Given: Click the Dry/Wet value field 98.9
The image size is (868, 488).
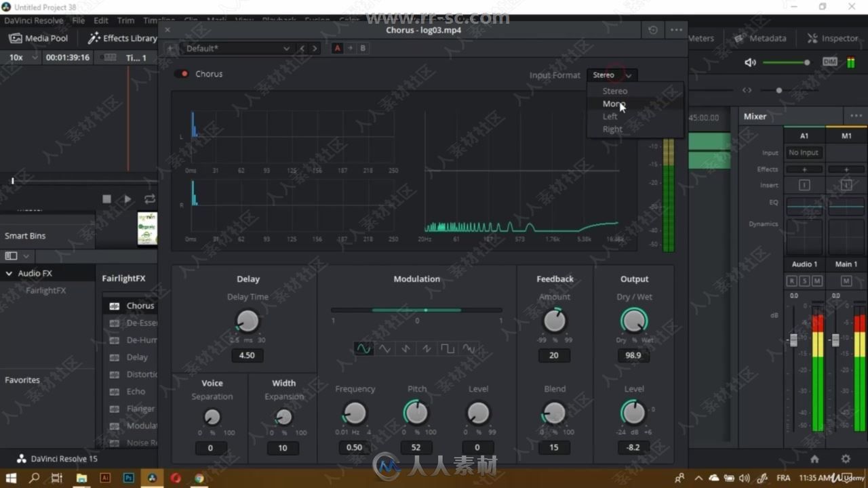Looking at the screenshot, I should (x=633, y=355).
